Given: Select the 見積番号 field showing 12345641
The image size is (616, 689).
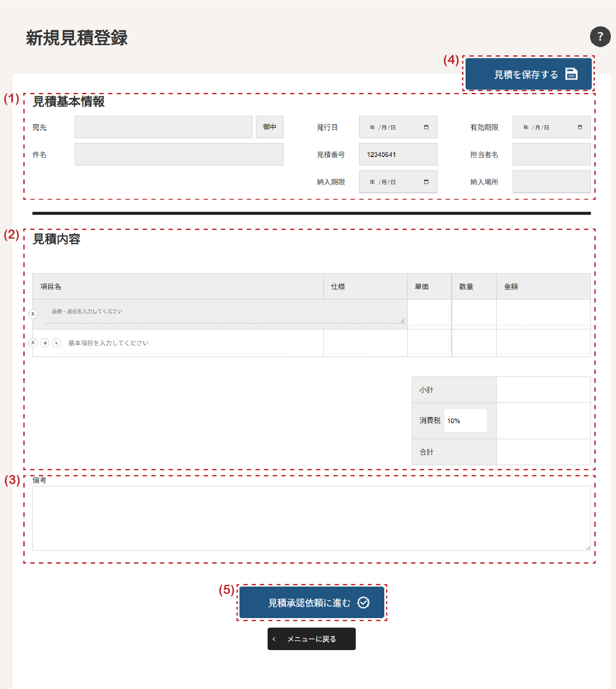Looking at the screenshot, I should pos(398,154).
